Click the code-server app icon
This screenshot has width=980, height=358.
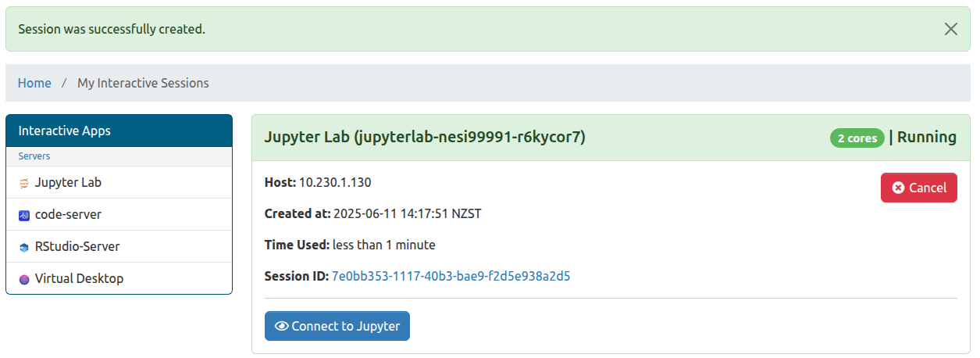(x=24, y=215)
